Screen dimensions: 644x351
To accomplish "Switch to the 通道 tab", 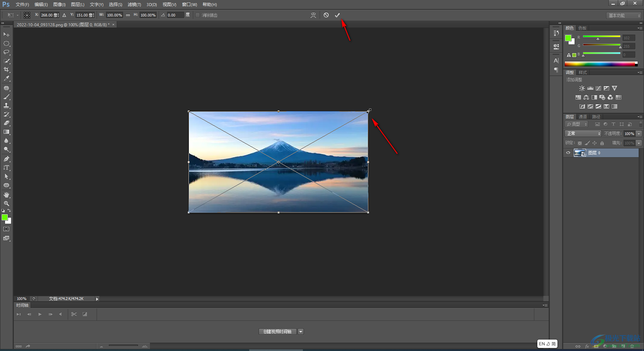I will tap(583, 117).
